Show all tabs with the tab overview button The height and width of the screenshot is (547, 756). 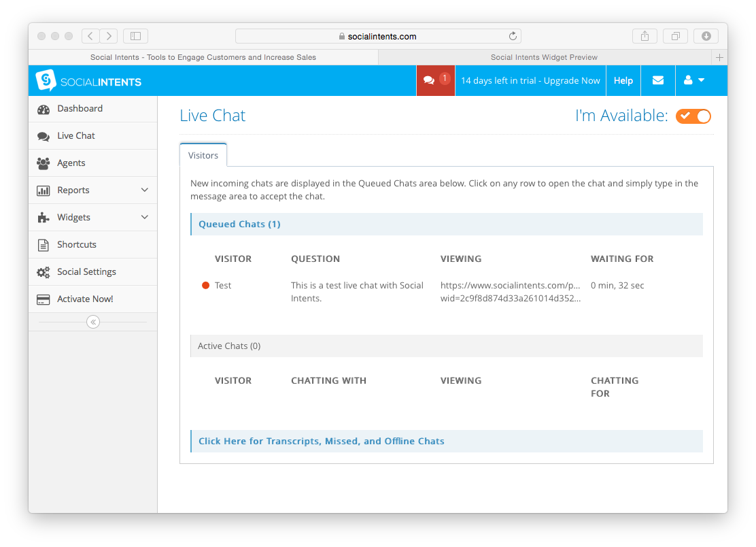click(x=676, y=35)
